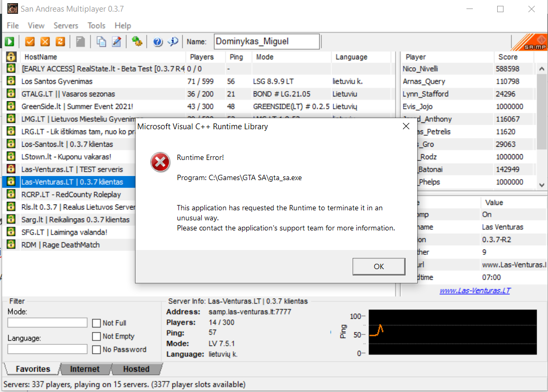Viewport: 548px width, 392px height.
Task: Open the Tools menu
Action: [96, 25]
